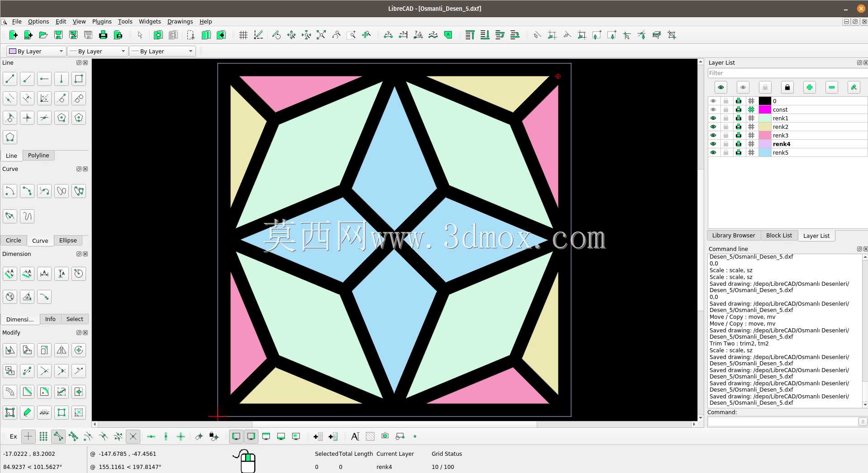Click the Save drawing icon
868x473 pixels.
point(58,35)
